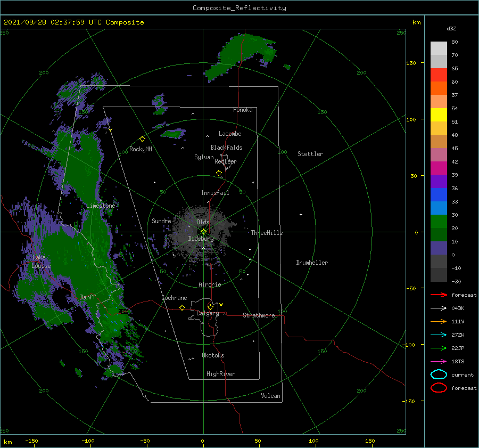This screenshot has height=448, width=479.
Task: Click the -150 tick on bottom axis
Action: (x=31, y=441)
